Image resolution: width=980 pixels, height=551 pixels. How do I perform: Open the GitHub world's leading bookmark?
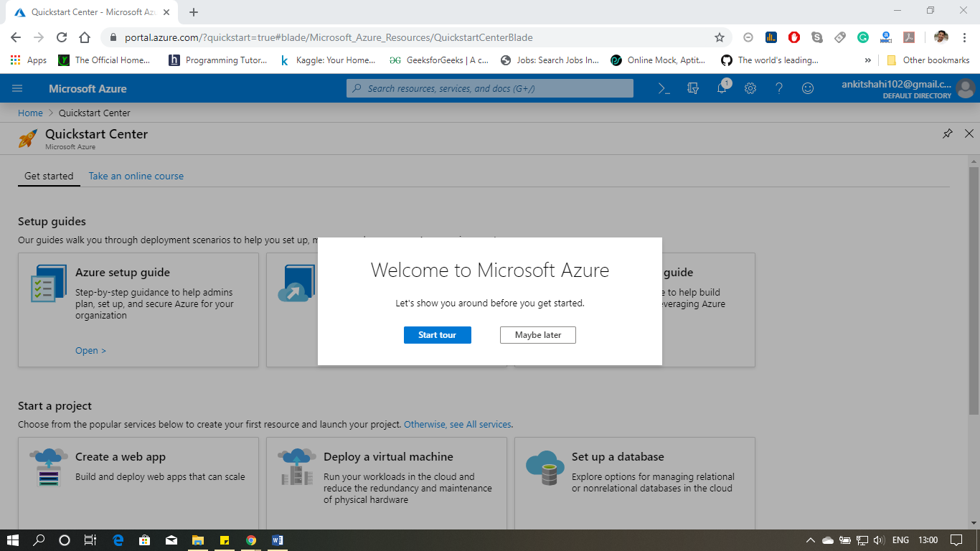pyautogui.click(x=770, y=60)
